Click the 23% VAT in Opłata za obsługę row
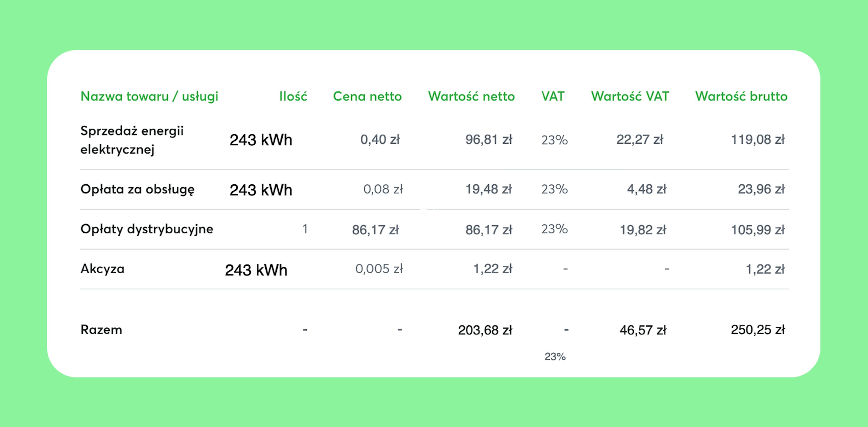868x427 pixels. [554, 189]
